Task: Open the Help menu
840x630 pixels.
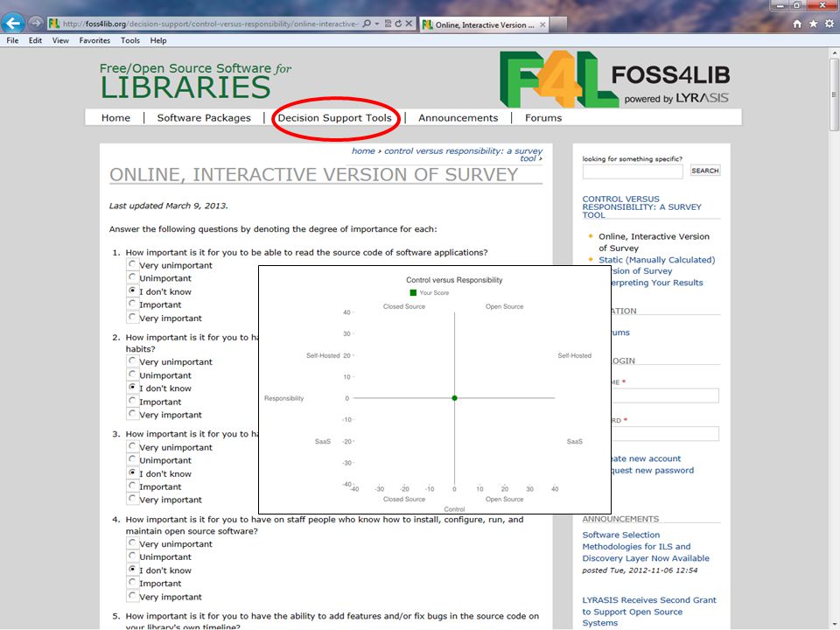Action: (x=158, y=40)
